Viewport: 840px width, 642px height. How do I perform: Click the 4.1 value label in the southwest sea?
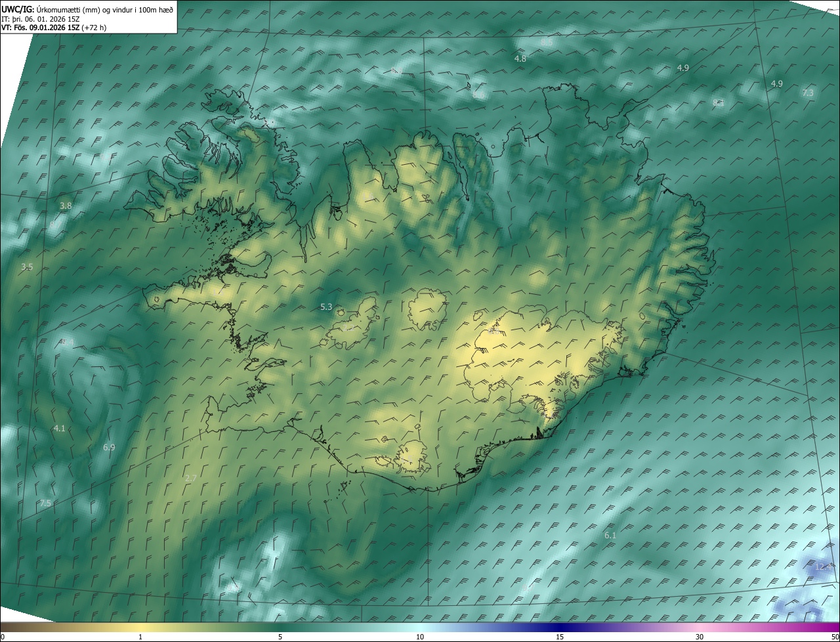59,429
